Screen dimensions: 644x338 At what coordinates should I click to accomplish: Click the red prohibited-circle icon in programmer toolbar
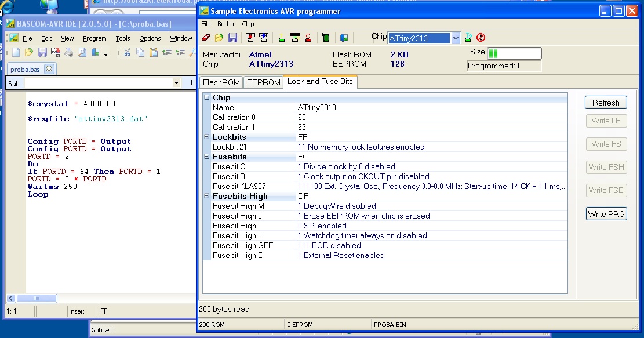(481, 38)
